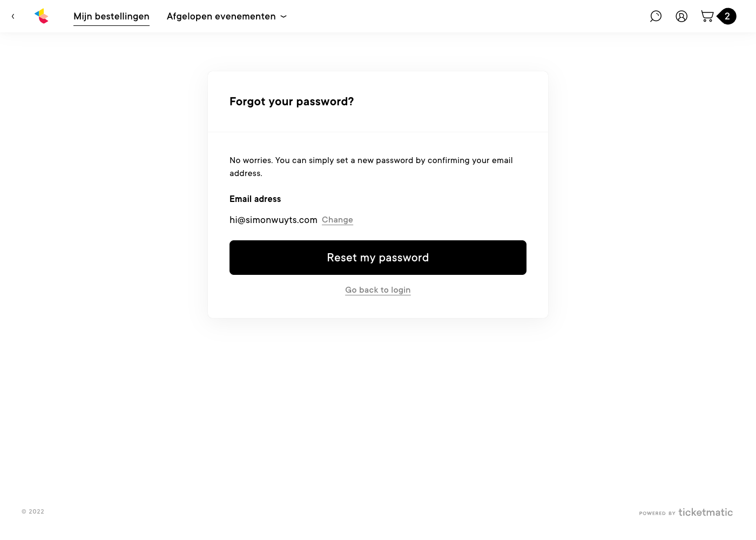
Task: Switch to the Mijn bestellingen tab
Action: [x=111, y=16]
